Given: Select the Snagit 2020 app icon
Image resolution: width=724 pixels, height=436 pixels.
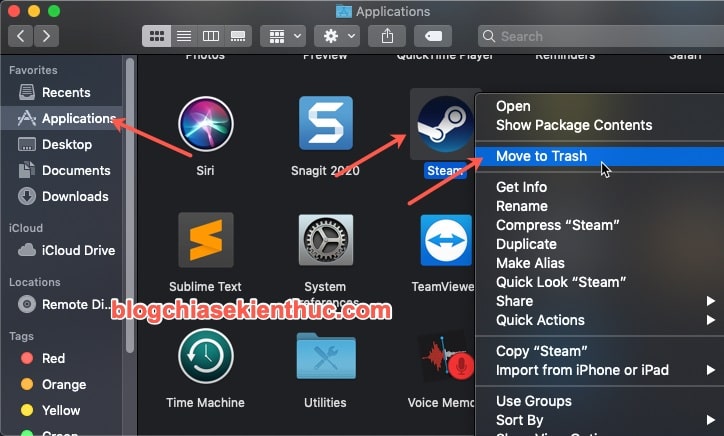Looking at the screenshot, I should click(x=326, y=123).
